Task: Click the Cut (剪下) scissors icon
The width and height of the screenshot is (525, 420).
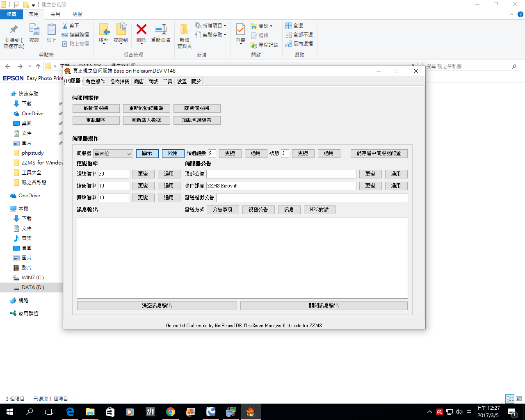Action: (65, 25)
